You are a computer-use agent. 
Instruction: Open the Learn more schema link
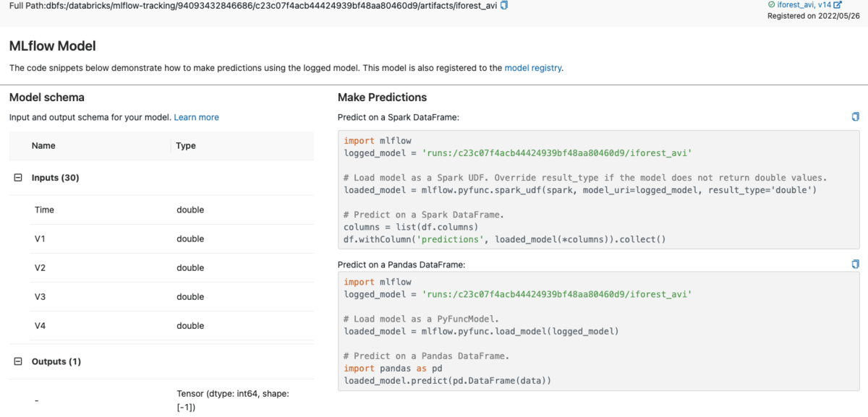point(196,117)
